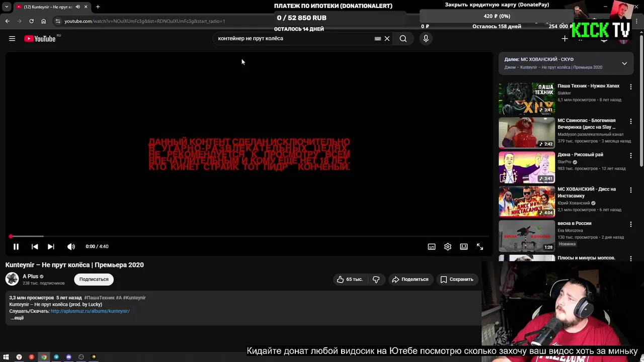Click the browser address bar URL
This screenshot has width=644, height=362.
point(144,21)
